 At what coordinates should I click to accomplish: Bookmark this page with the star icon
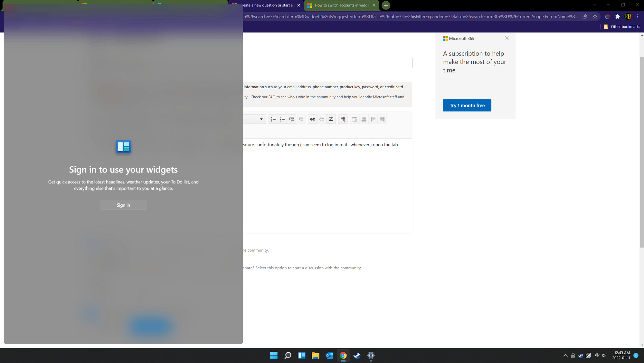click(595, 16)
